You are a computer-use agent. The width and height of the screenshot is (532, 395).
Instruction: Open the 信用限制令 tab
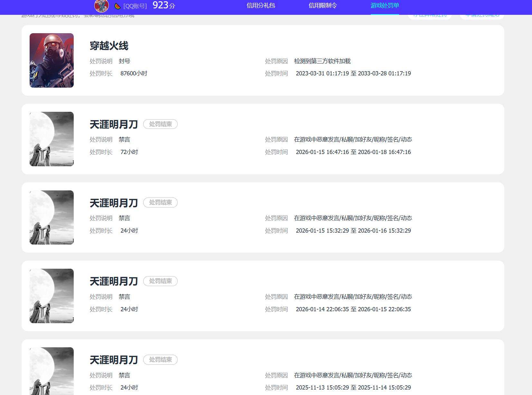point(322,5)
